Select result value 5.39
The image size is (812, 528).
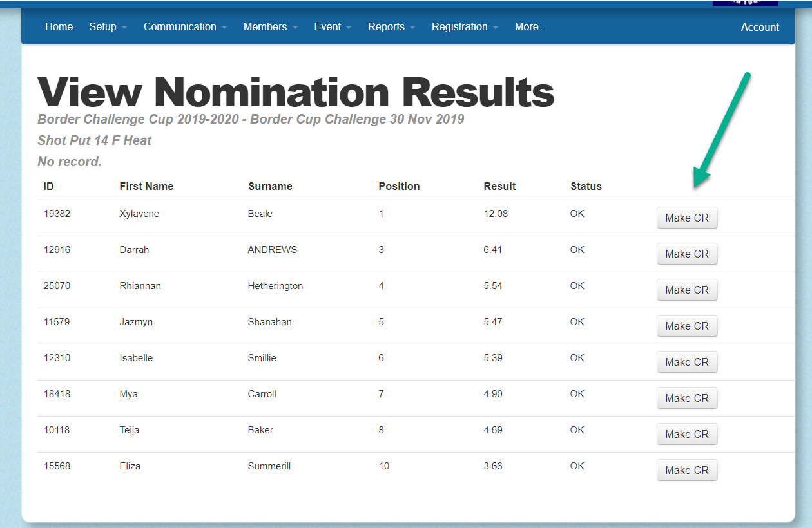coord(493,358)
